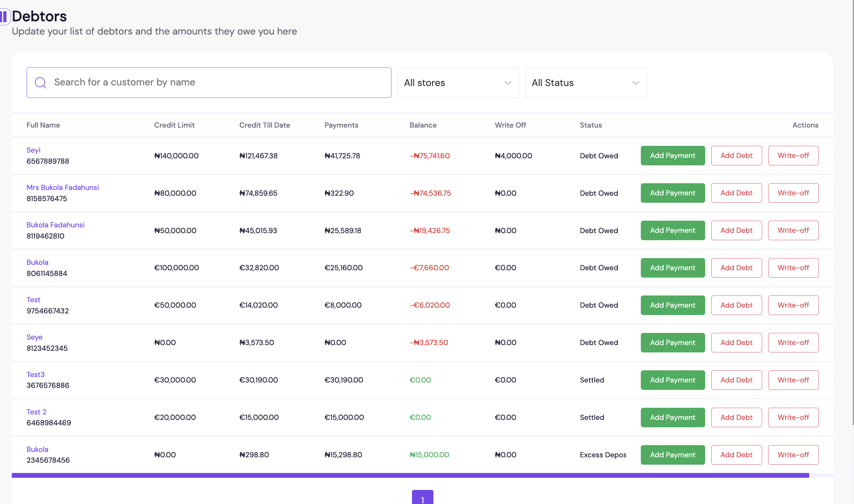Write-off for Test 2 debtor
Viewport: 854px width, 504px height.
tap(793, 417)
